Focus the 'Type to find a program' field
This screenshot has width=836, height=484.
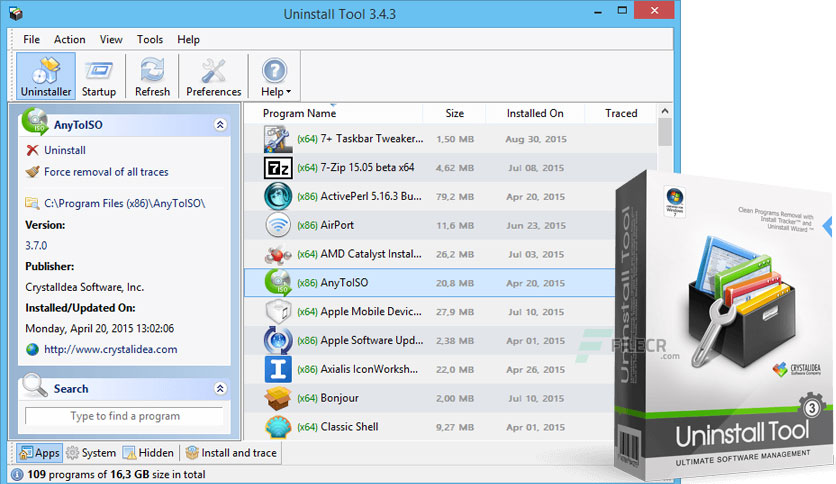(x=124, y=416)
